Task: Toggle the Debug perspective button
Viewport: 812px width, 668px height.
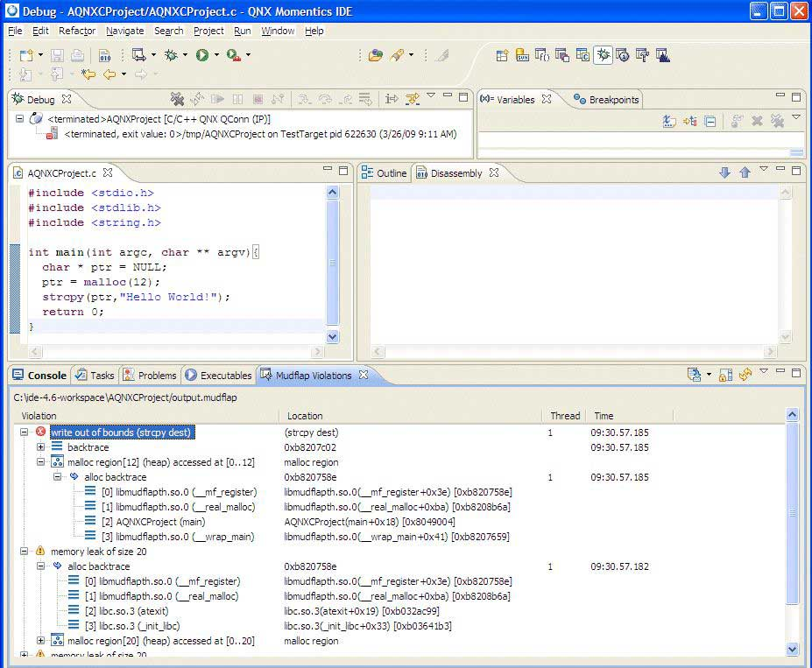Action: tap(603, 55)
